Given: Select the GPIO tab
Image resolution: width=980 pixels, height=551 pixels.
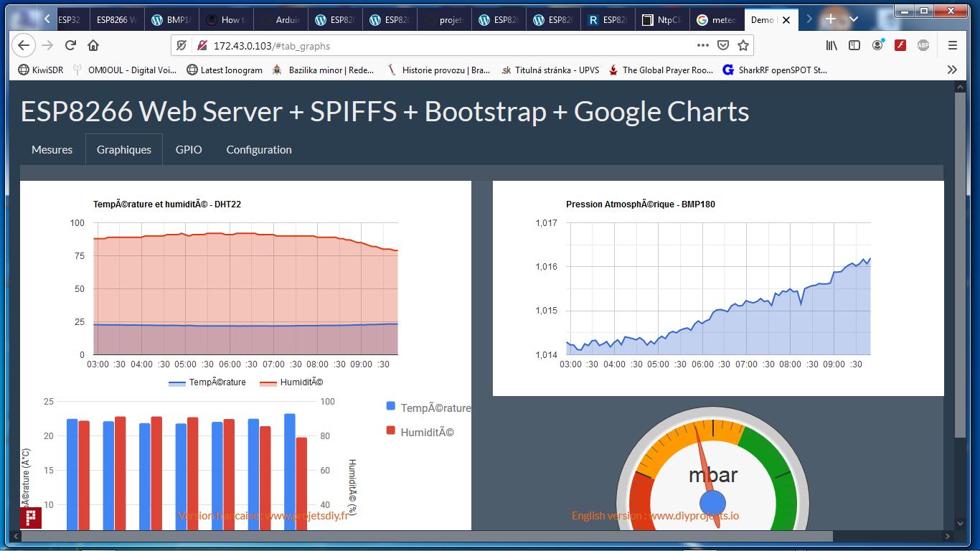Looking at the screenshot, I should (x=189, y=149).
